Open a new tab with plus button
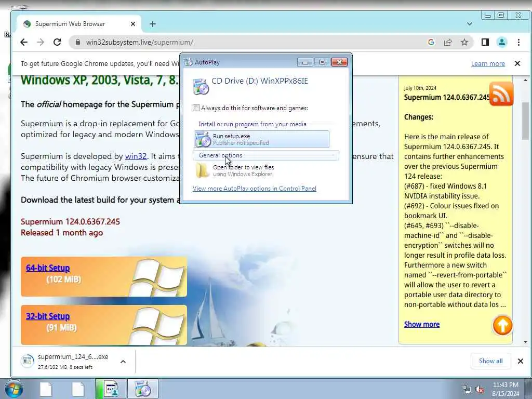The image size is (532, 399). point(153,24)
